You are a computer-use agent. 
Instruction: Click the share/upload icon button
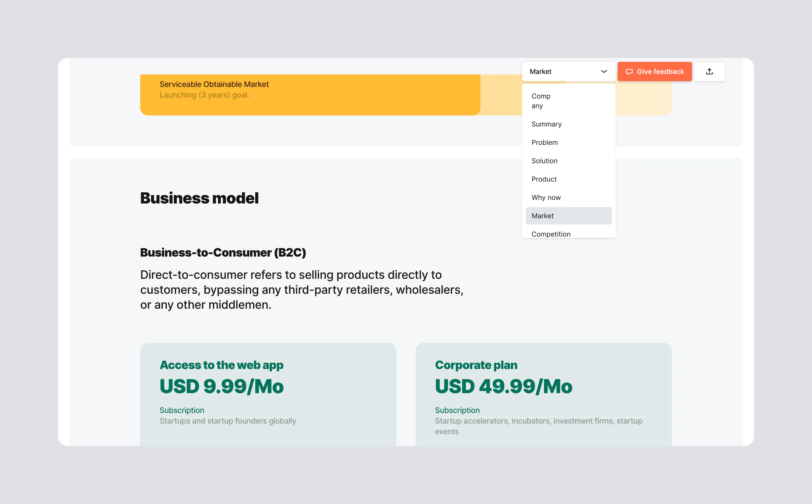pyautogui.click(x=709, y=71)
